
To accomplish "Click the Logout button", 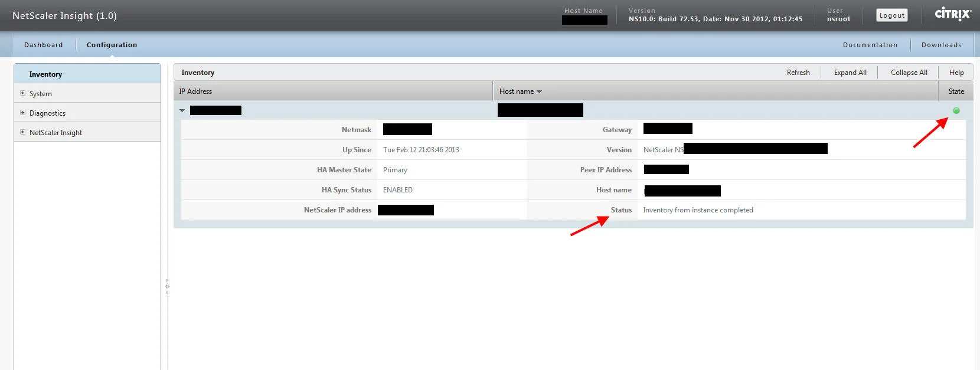I will [x=892, y=15].
